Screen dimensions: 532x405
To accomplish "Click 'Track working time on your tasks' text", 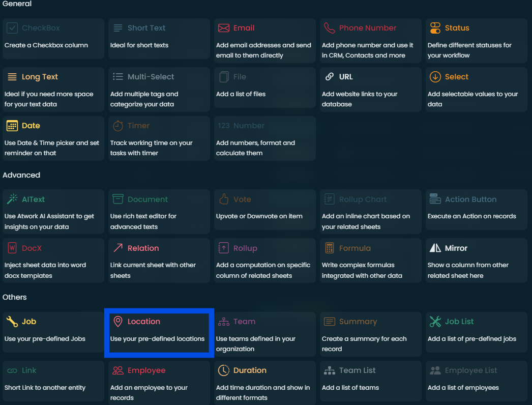I will tap(152, 148).
